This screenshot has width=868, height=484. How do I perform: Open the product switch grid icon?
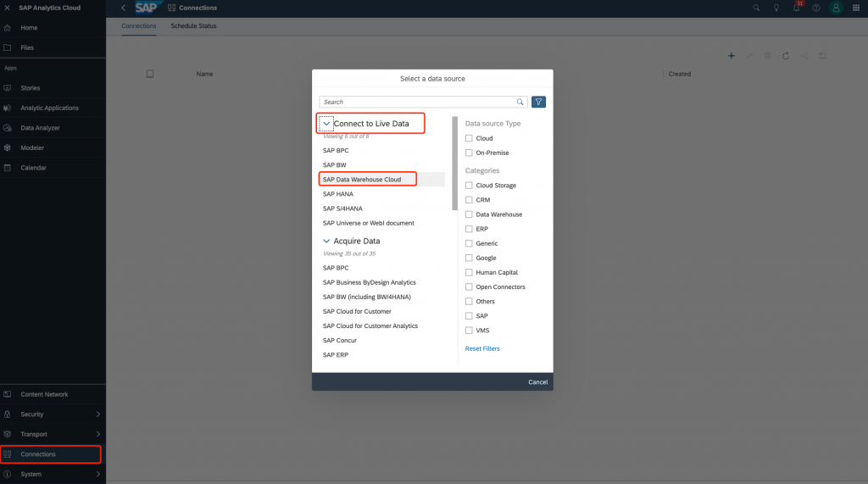coord(856,8)
